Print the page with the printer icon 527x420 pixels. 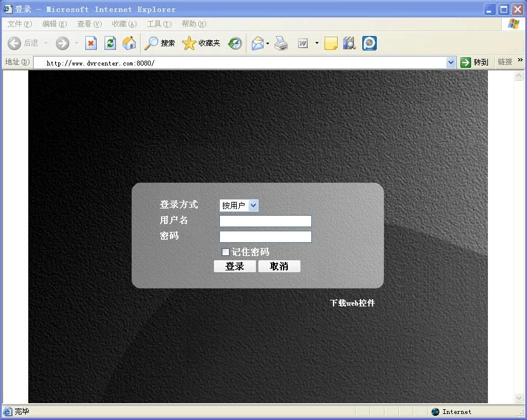pyautogui.click(x=281, y=43)
